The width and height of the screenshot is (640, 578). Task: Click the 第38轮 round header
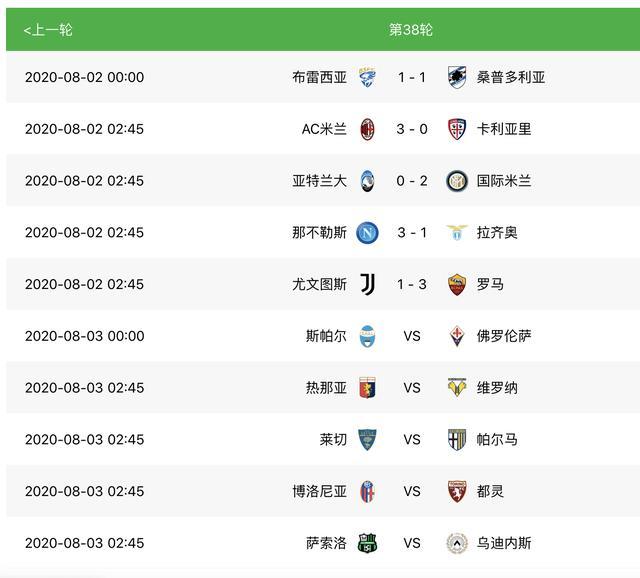pos(411,30)
